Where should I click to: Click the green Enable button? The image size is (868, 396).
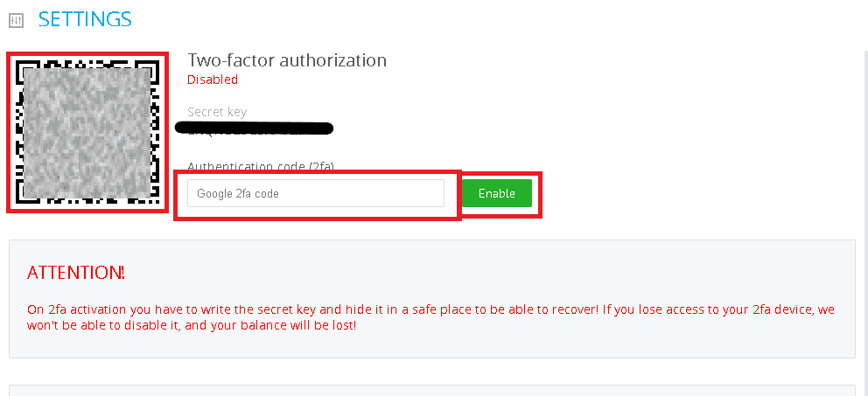[x=497, y=193]
